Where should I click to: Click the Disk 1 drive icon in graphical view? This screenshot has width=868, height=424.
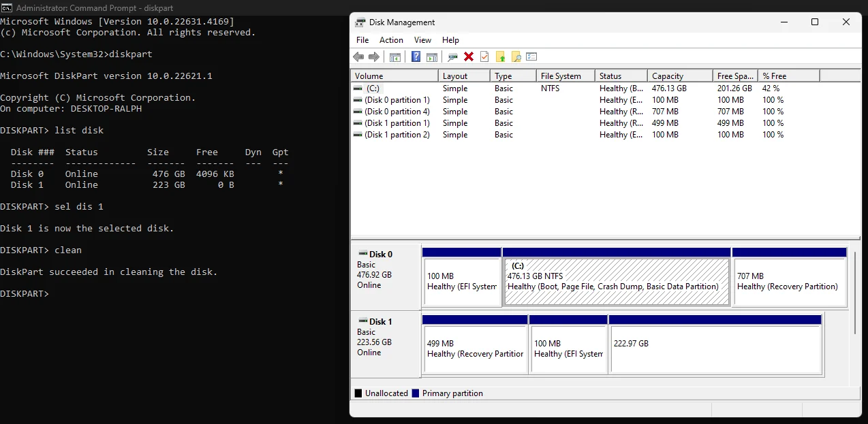click(x=362, y=321)
